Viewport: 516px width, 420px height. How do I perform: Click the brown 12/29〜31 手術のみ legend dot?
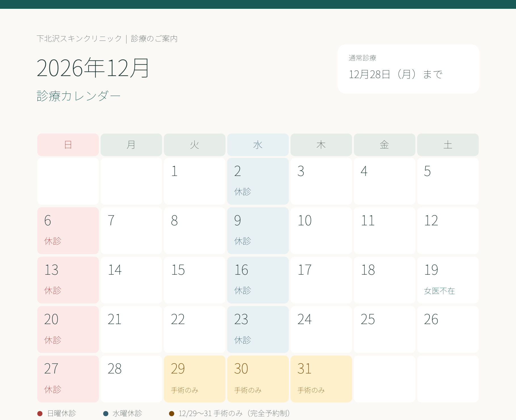(172, 413)
